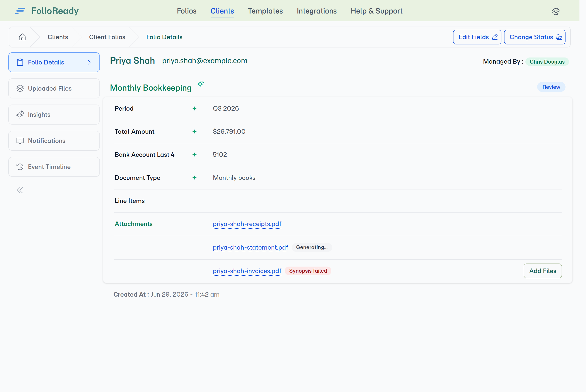Click the Change Status stamp icon
Viewport: 586px width, 392px height.
pyautogui.click(x=559, y=37)
